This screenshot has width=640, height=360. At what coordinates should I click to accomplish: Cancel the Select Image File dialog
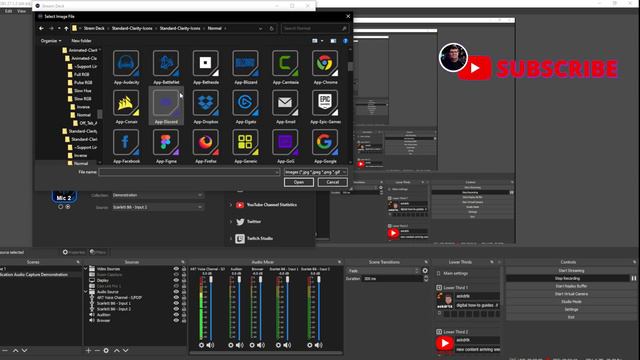point(333,182)
